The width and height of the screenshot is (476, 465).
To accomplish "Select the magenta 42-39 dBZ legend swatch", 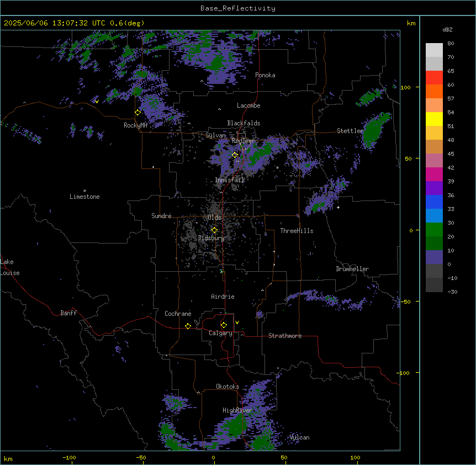I will pos(434,175).
